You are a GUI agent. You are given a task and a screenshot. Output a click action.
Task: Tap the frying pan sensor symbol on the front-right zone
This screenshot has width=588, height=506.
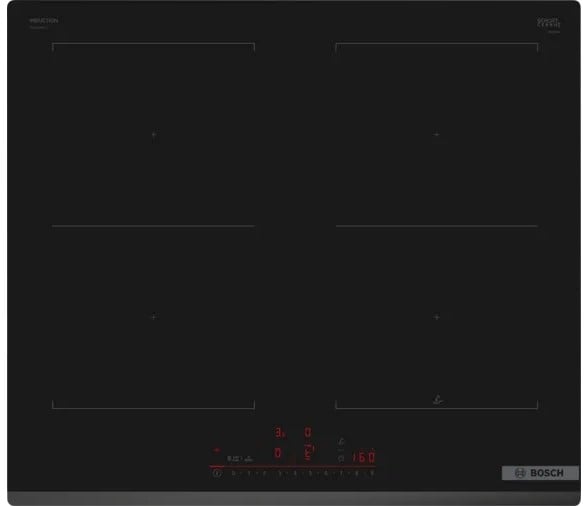pyautogui.click(x=437, y=400)
